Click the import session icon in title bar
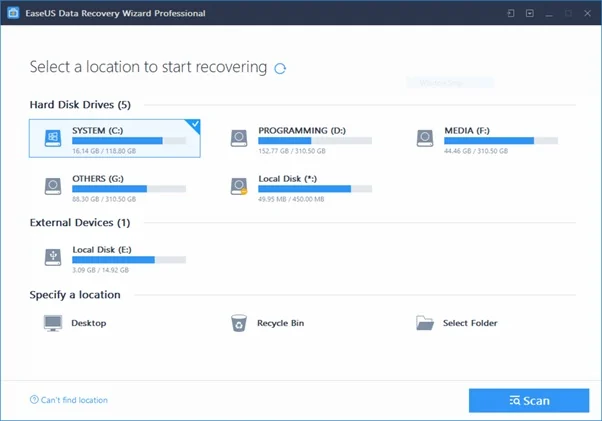602x421 pixels. click(510, 13)
